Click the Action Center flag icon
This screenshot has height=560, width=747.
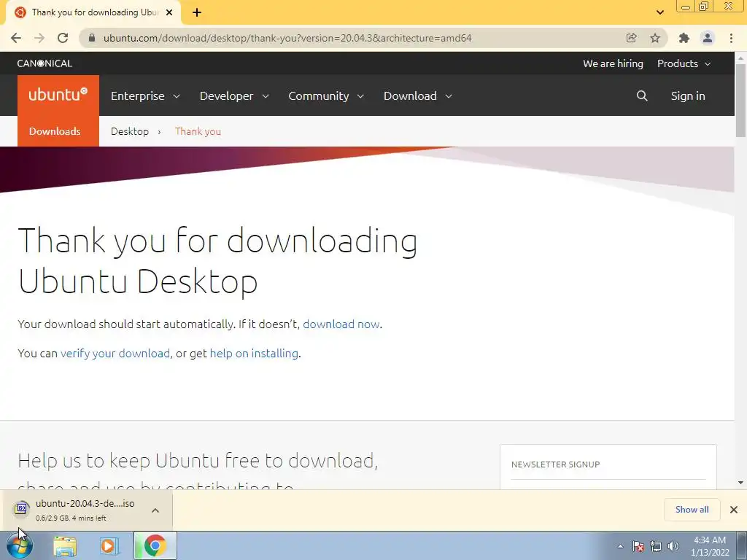638,546
